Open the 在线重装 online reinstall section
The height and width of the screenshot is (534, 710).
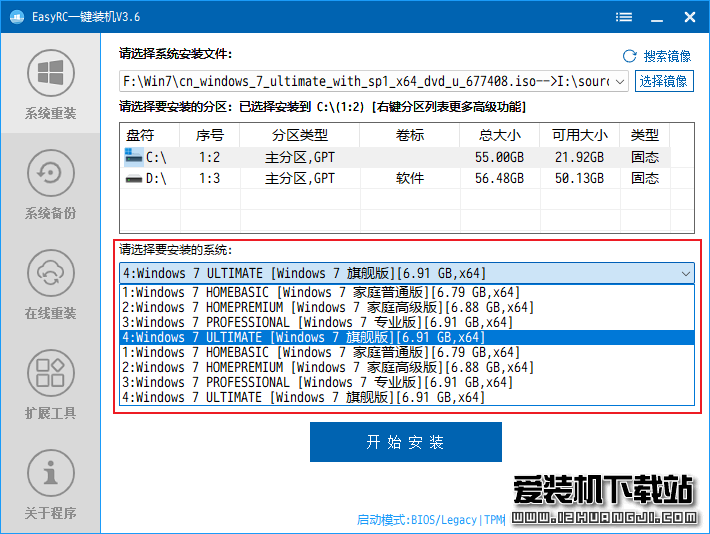point(50,284)
